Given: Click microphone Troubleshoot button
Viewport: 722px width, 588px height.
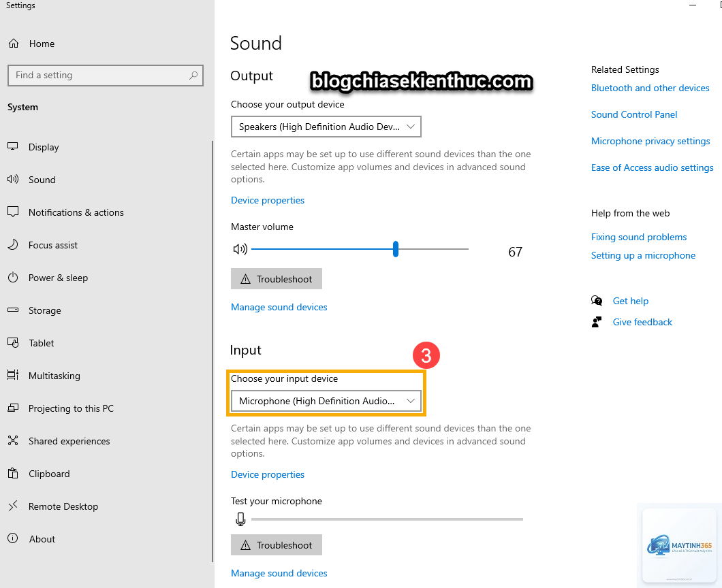Looking at the screenshot, I should coord(277,544).
